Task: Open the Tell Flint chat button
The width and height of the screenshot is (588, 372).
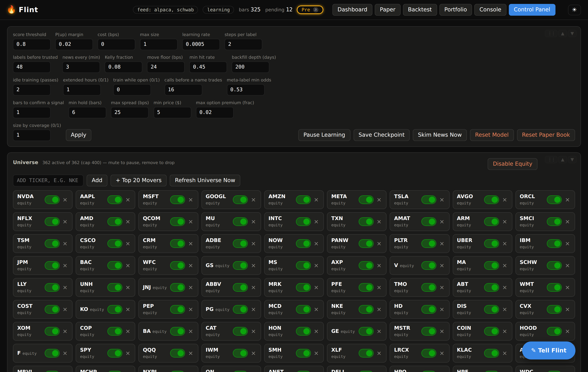Action: (x=548, y=350)
